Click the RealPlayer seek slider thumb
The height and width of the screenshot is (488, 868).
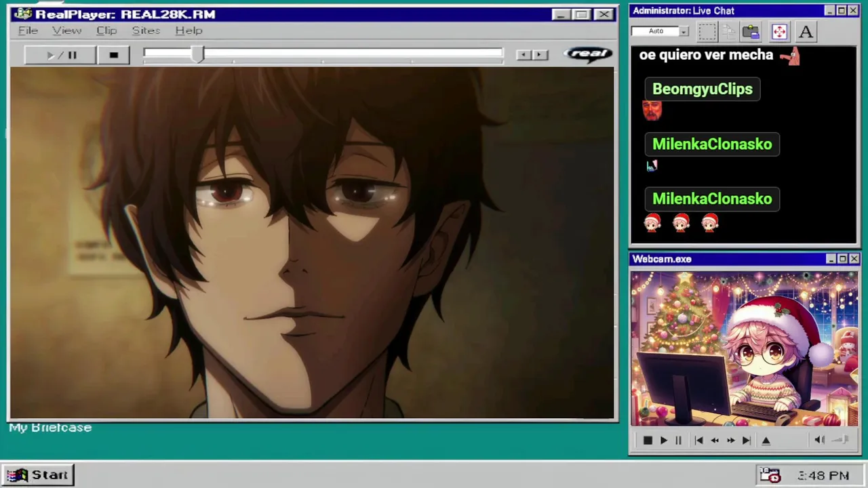(197, 55)
